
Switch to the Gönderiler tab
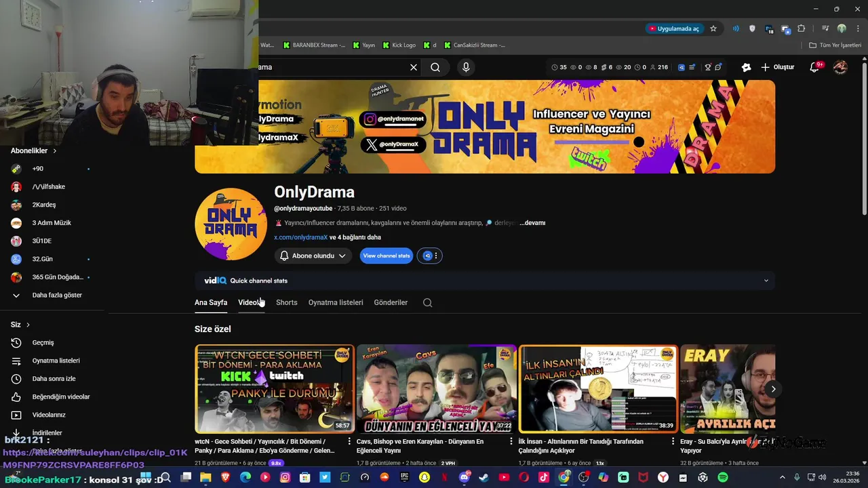tap(391, 302)
